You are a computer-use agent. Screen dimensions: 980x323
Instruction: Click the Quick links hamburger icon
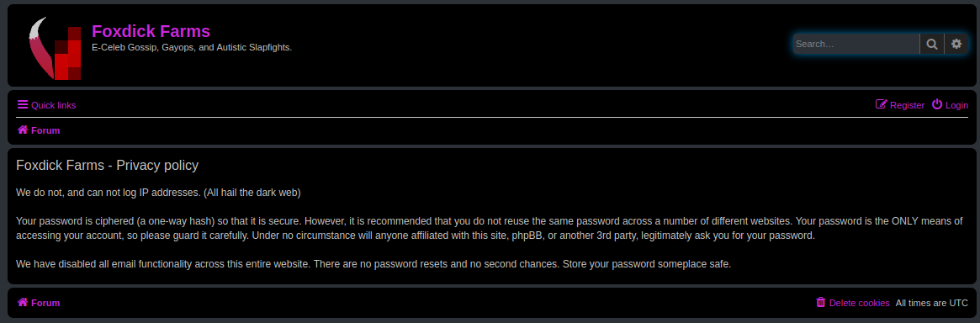pyautogui.click(x=23, y=104)
